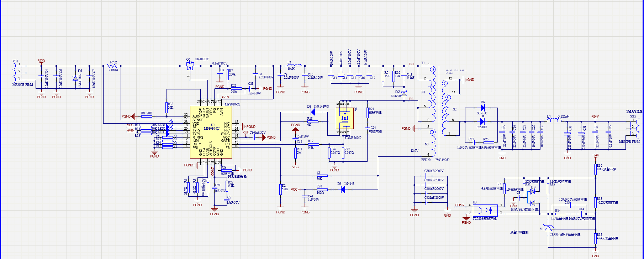
Task: Click the PSR/SSR选择 text annotation
Action: (237, 177)
